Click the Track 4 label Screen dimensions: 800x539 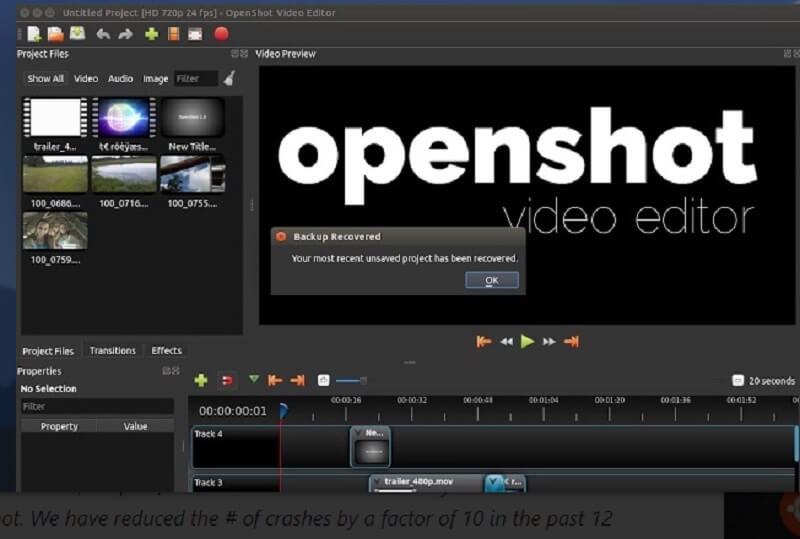208,434
